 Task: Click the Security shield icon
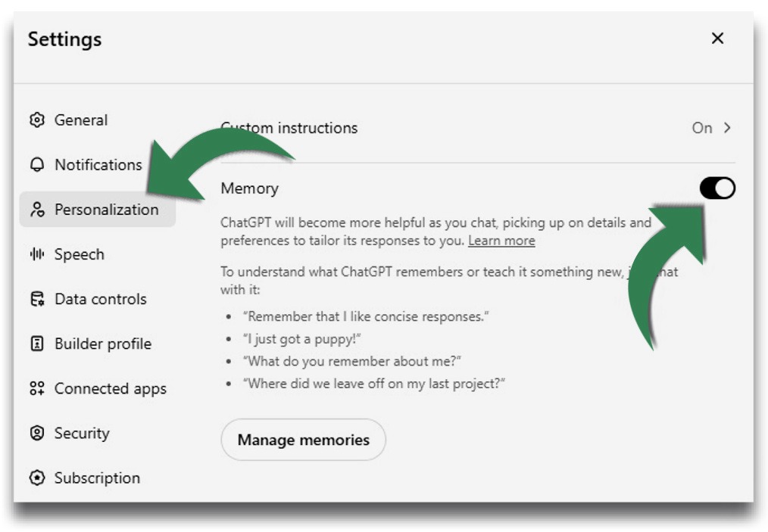[36, 433]
